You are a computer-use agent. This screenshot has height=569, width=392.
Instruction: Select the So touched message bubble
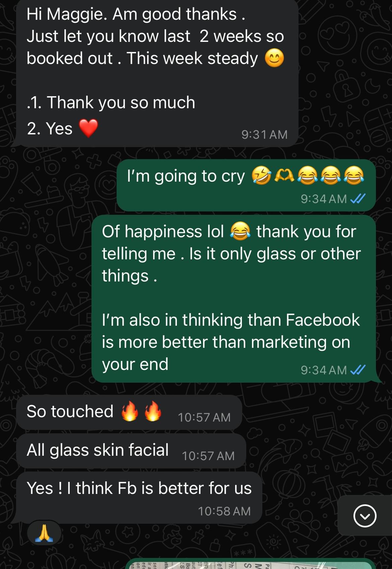(x=129, y=412)
